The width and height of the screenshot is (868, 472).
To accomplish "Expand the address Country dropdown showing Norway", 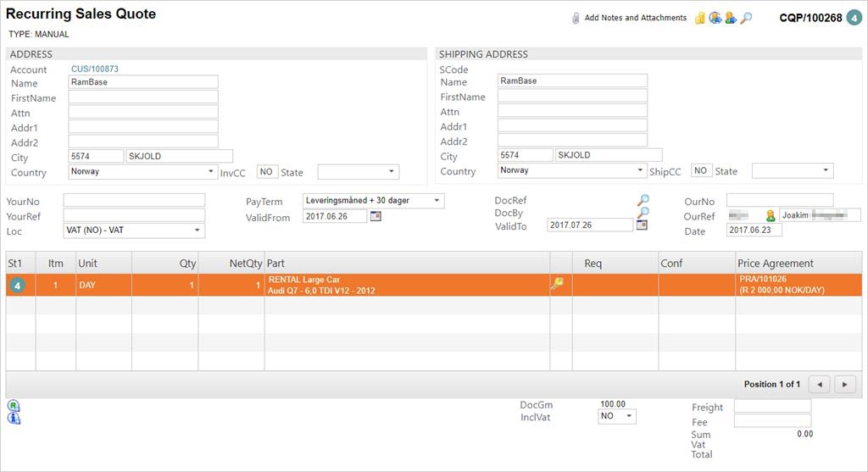I will pyautogui.click(x=210, y=172).
